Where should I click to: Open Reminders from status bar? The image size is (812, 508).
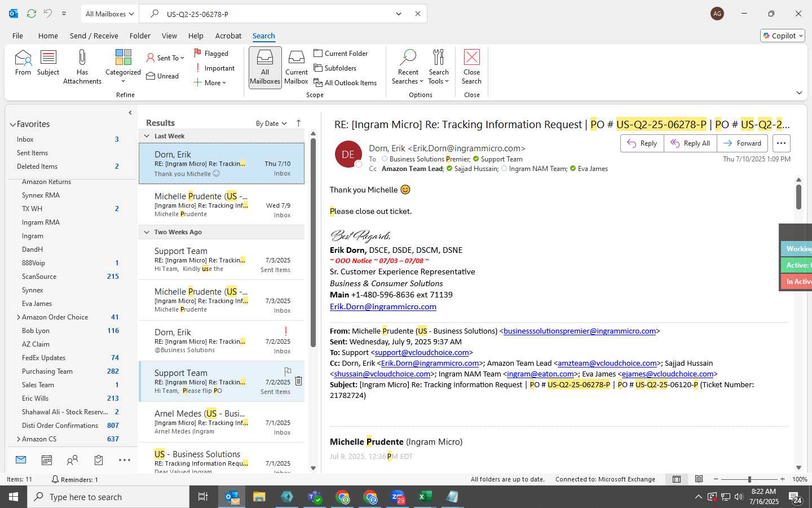pos(74,479)
